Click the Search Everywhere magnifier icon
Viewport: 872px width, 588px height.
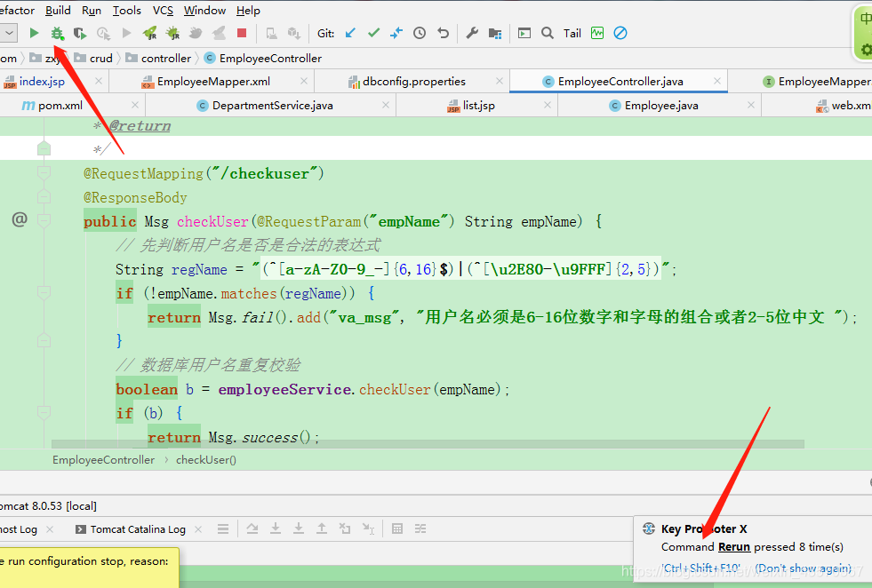pyautogui.click(x=548, y=34)
